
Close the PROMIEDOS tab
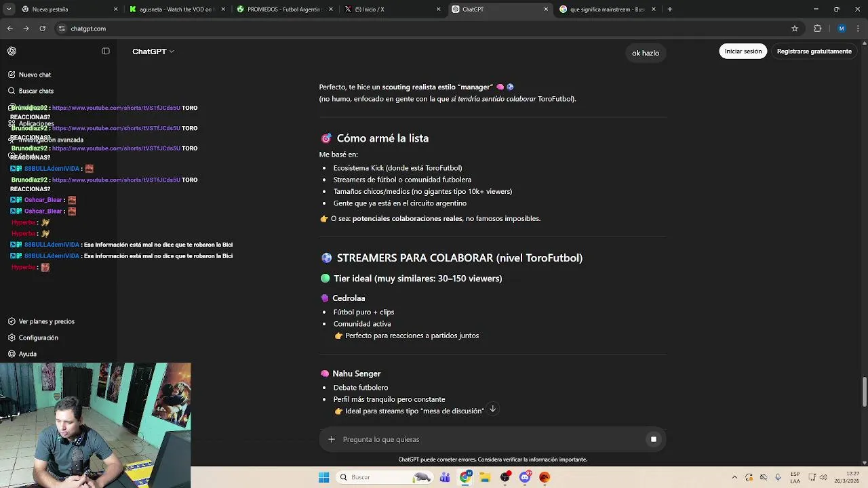tap(330, 9)
